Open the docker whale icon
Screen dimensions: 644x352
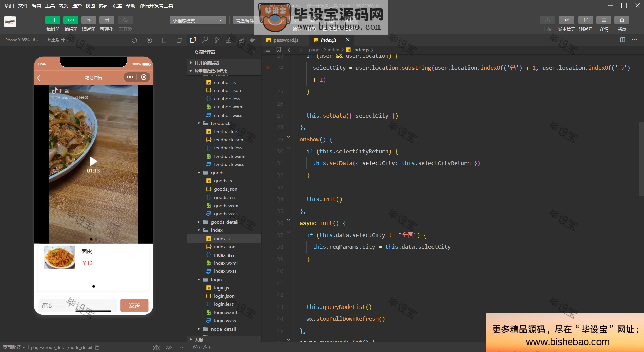(x=253, y=40)
